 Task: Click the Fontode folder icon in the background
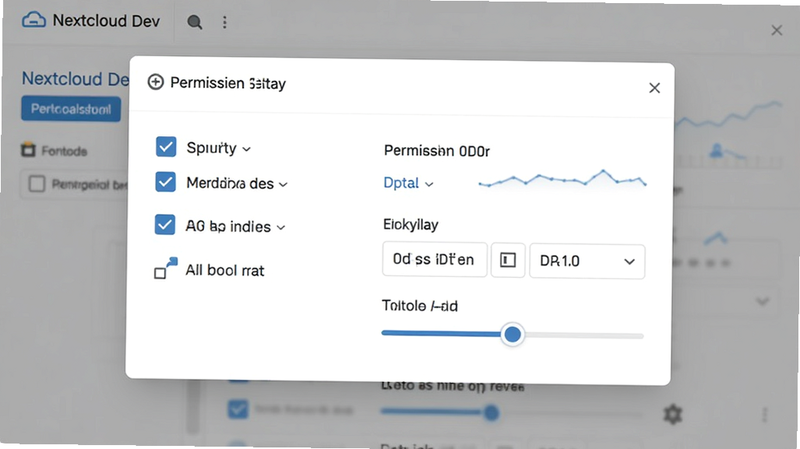[28, 150]
